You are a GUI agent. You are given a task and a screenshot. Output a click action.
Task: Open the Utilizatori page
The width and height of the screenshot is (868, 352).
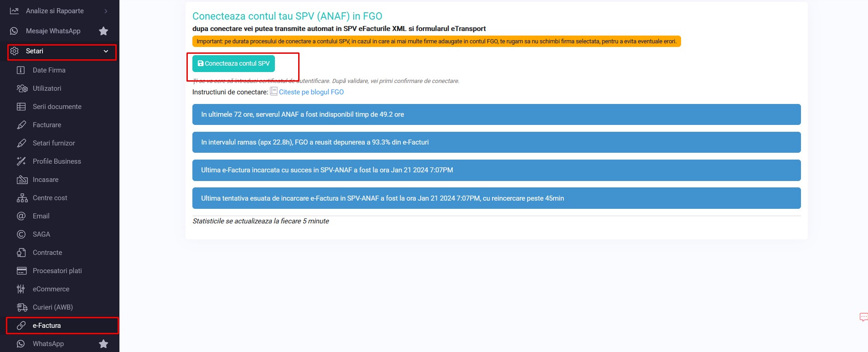coord(47,88)
